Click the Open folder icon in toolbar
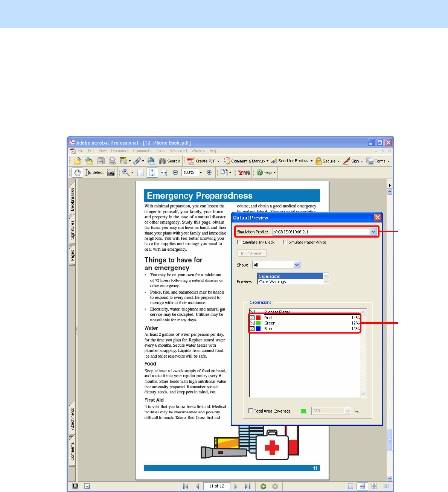Viewport: 448px width, 492px height. point(77,161)
